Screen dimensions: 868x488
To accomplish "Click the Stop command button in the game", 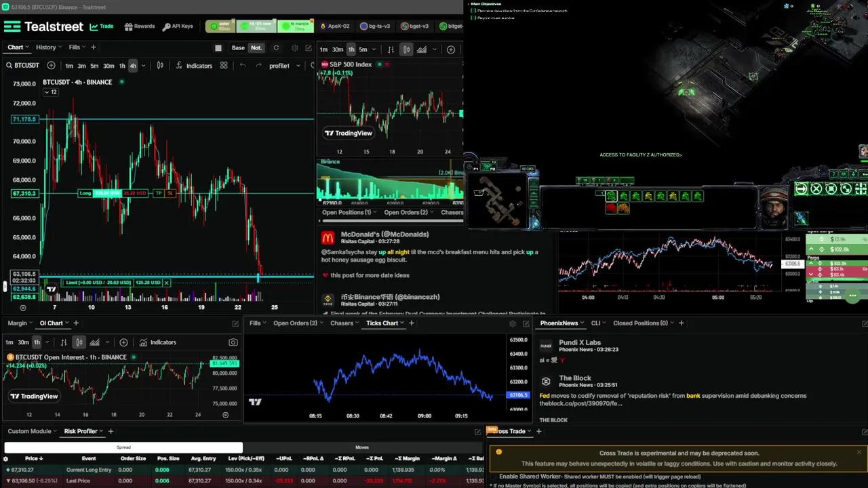I will (816, 189).
